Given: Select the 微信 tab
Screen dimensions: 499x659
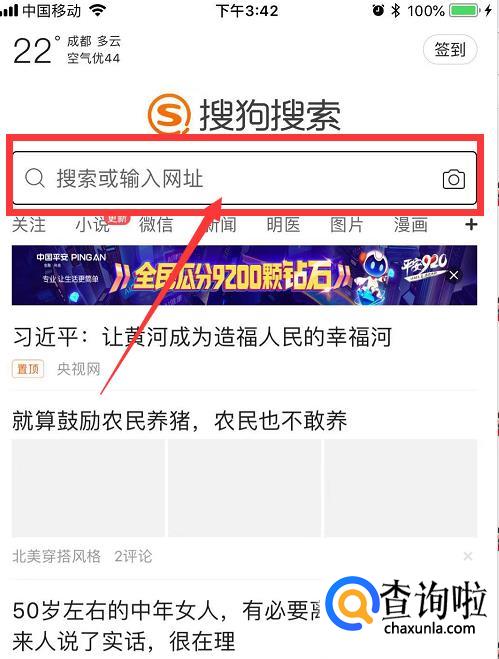Looking at the screenshot, I should 156,225.
